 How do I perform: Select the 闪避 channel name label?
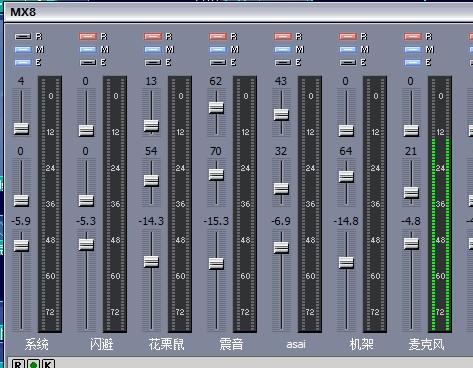click(x=102, y=344)
